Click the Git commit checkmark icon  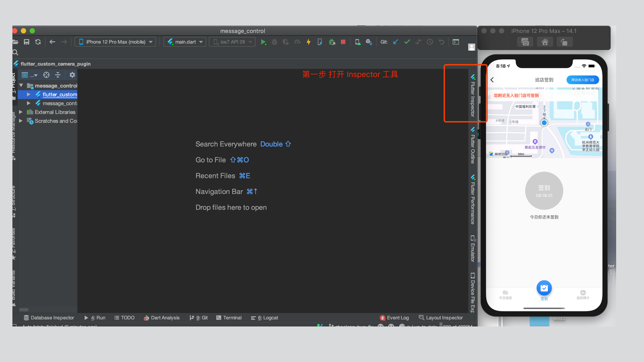(x=407, y=42)
